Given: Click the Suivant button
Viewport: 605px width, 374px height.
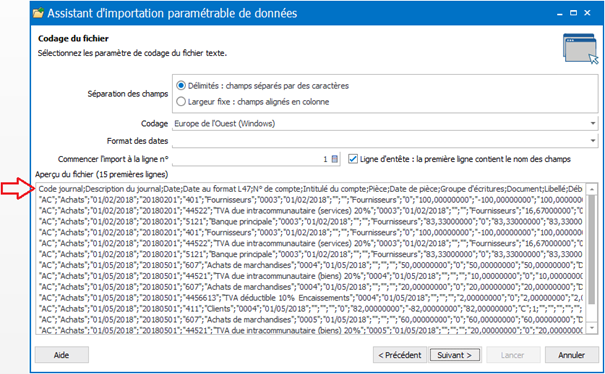Looking at the screenshot, I should [x=455, y=355].
